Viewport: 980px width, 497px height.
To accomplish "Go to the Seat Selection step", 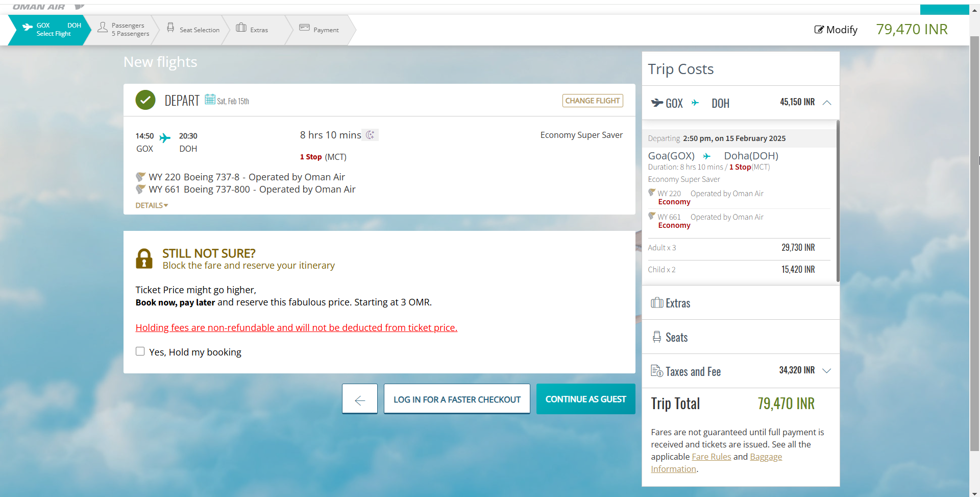I will (193, 30).
